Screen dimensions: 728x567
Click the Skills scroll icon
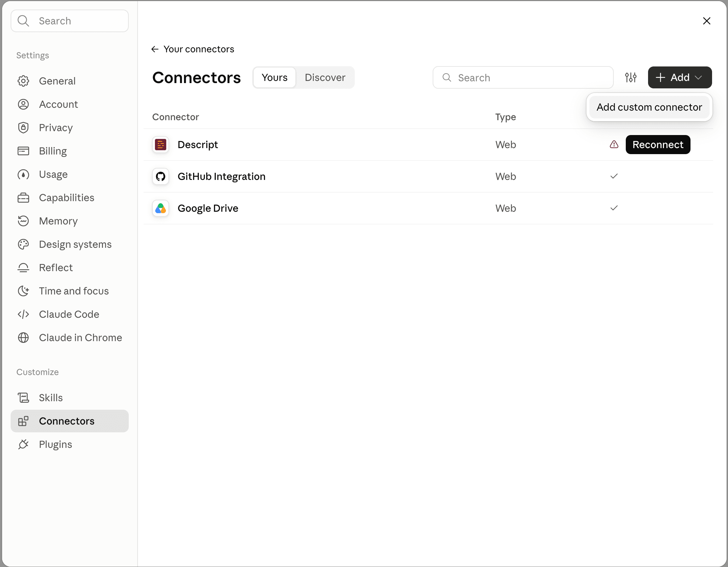coord(23,398)
